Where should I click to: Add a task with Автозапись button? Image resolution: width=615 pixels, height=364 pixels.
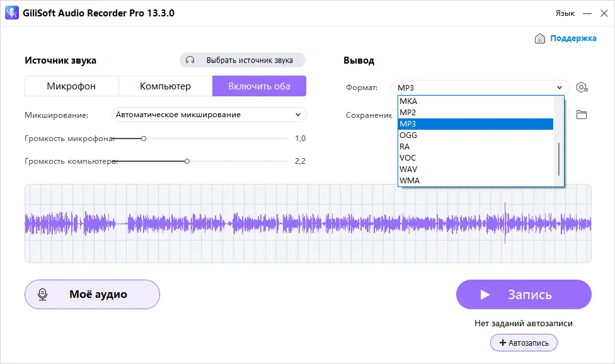[524, 343]
